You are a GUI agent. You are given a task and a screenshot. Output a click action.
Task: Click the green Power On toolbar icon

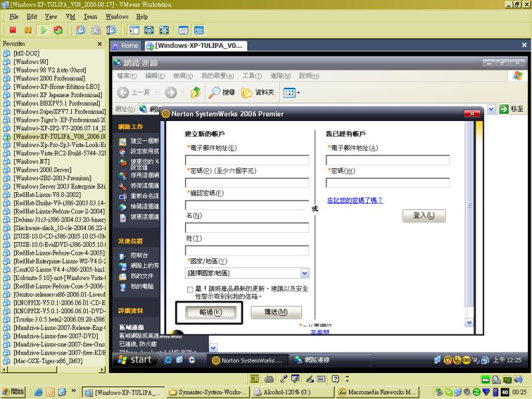pyautogui.click(x=44, y=30)
